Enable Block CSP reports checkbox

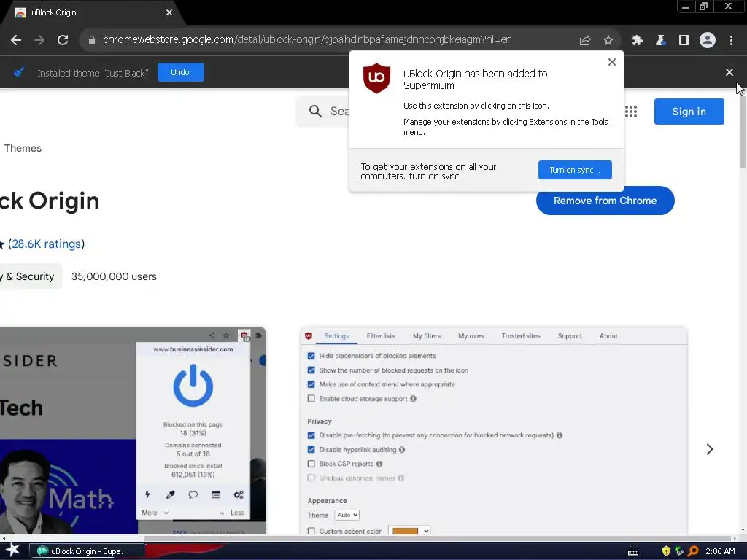coord(311,464)
